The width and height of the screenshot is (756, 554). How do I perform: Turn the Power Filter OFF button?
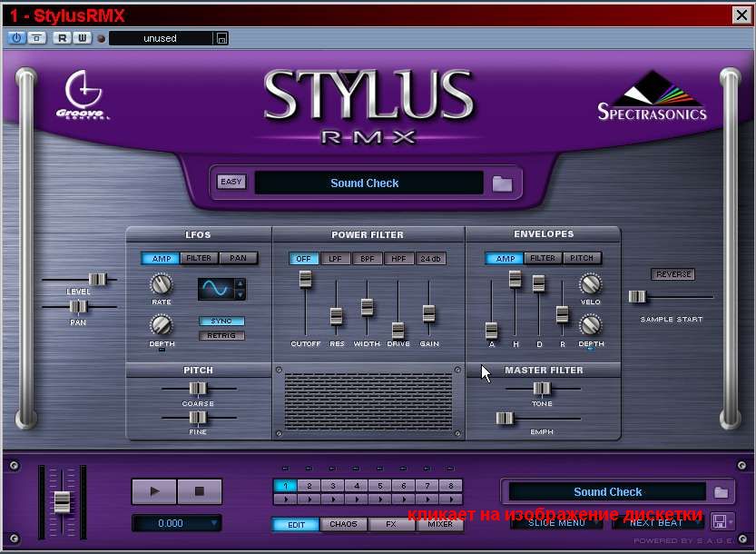(x=303, y=259)
